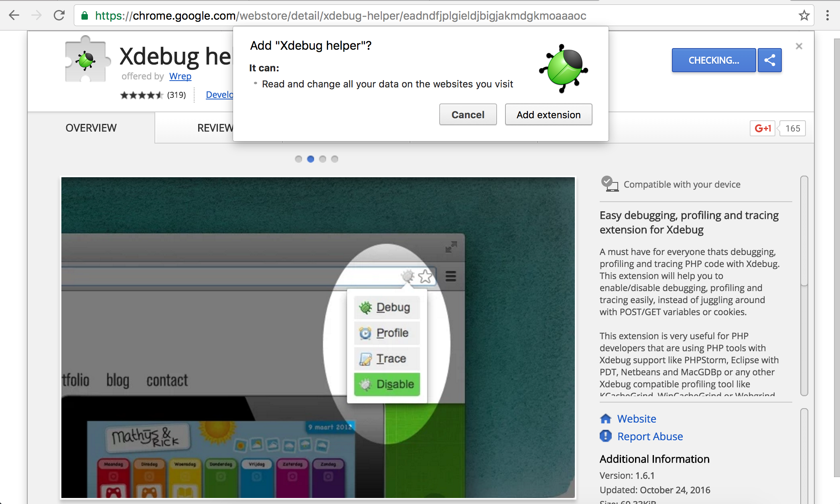The image size is (840, 504).
Task: Click the Version: 1.6.1 text
Action: tap(627, 476)
